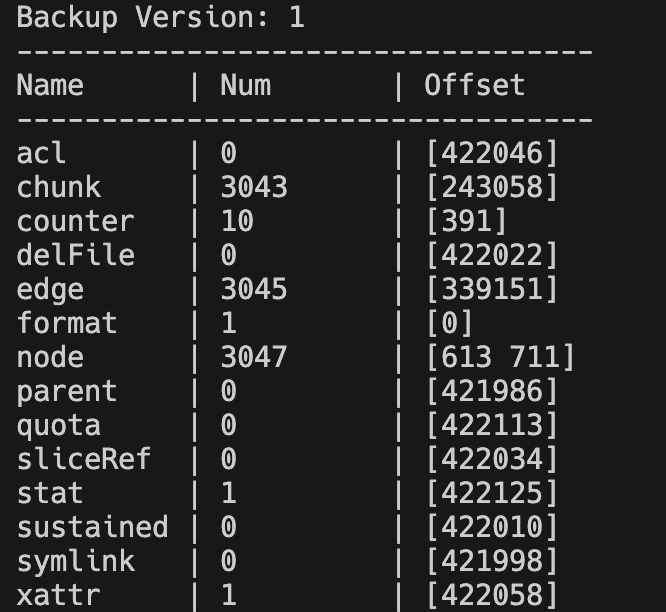Select the Offset column header
666x612 pixels.
[x=474, y=85]
